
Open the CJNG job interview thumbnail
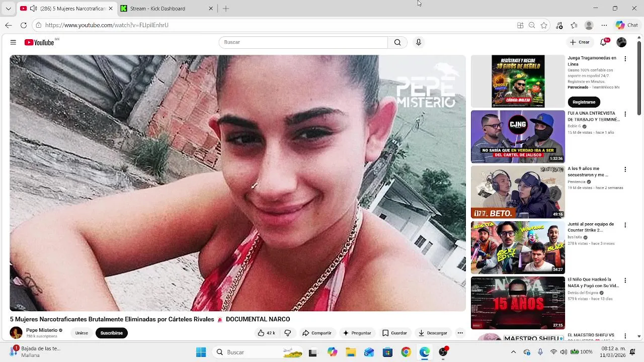(x=518, y=137)
